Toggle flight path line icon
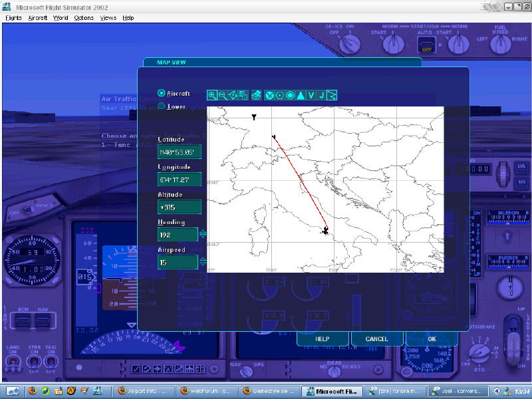Screen dimensions: 532x399 point(332,95)
